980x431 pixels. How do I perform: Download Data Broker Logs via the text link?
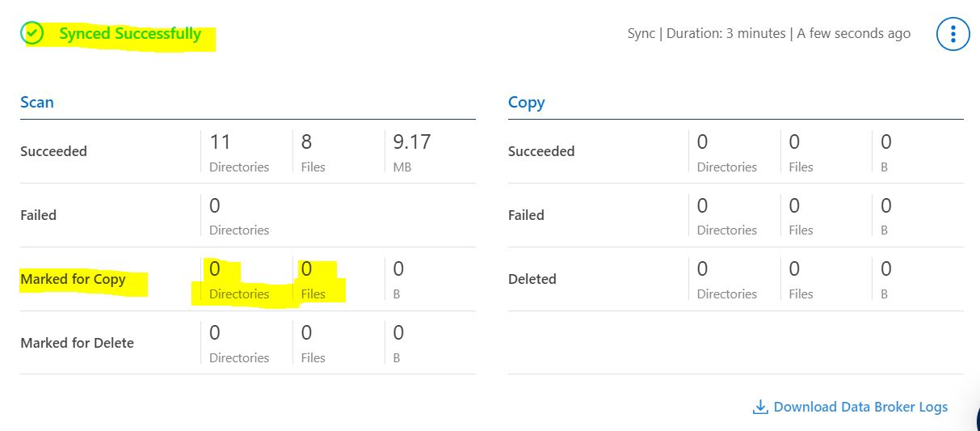tap(860, 407)
